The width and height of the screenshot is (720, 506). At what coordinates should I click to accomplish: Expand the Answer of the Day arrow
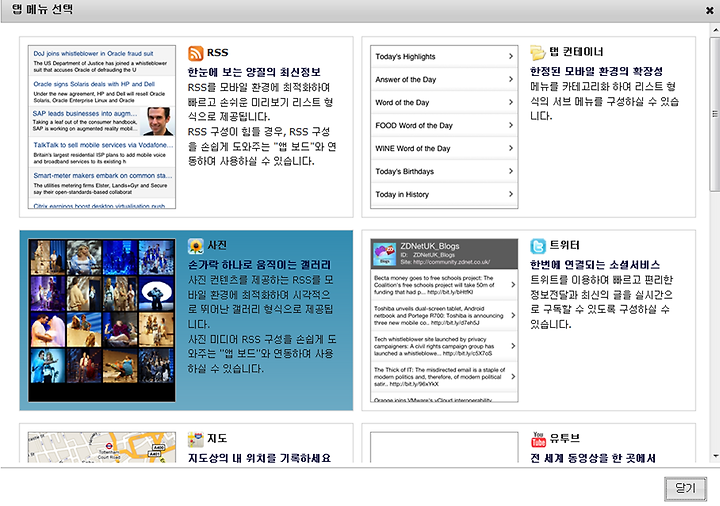[x=511, y=79]
